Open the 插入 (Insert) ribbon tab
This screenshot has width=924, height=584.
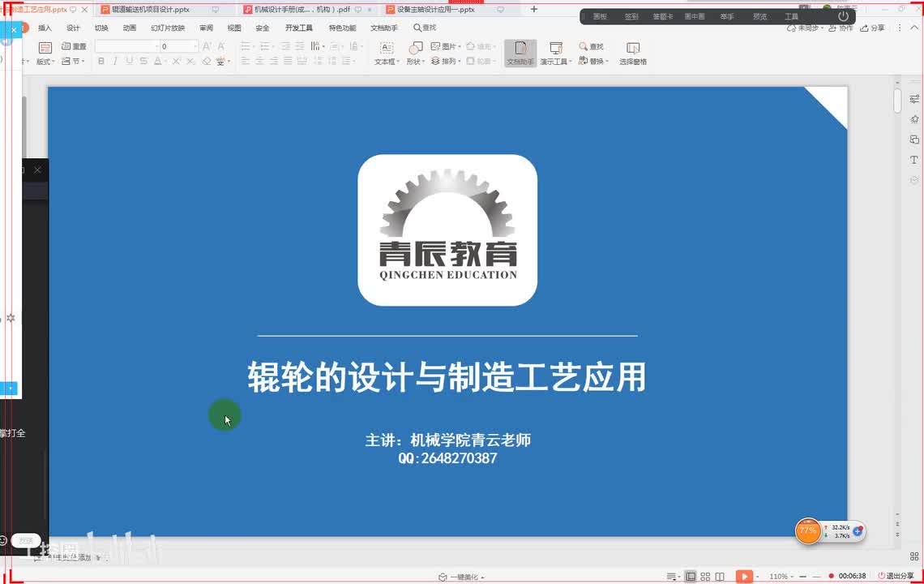tap(45, 28)
